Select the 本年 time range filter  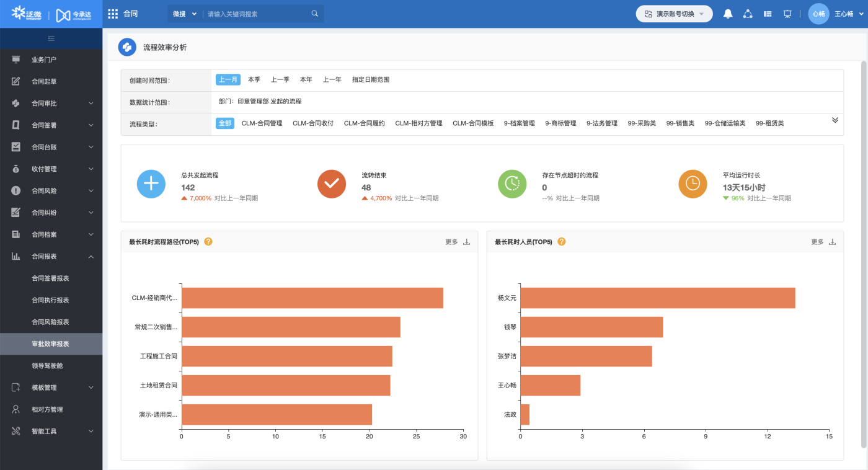tap(306, 80)
